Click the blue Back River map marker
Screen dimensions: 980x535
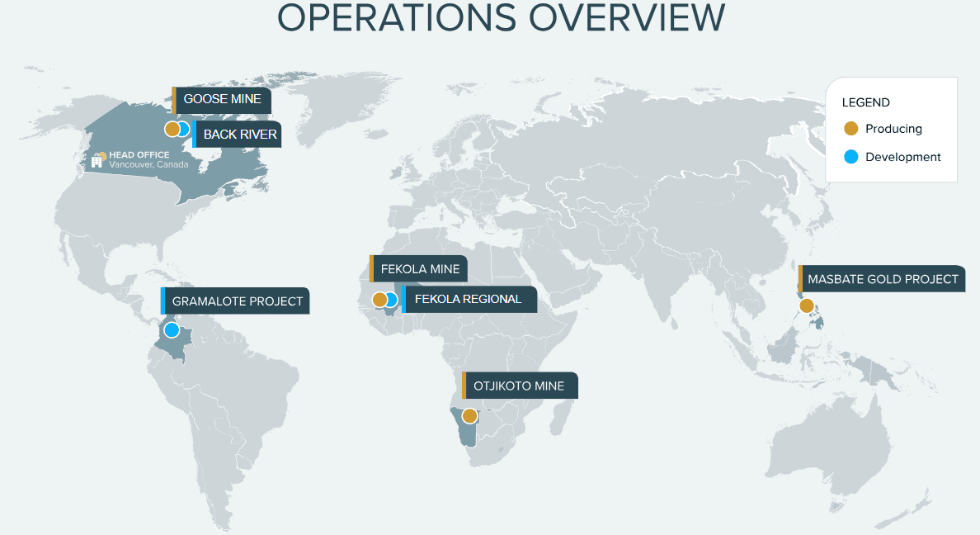pyautogui.click(x=185, y=129)
